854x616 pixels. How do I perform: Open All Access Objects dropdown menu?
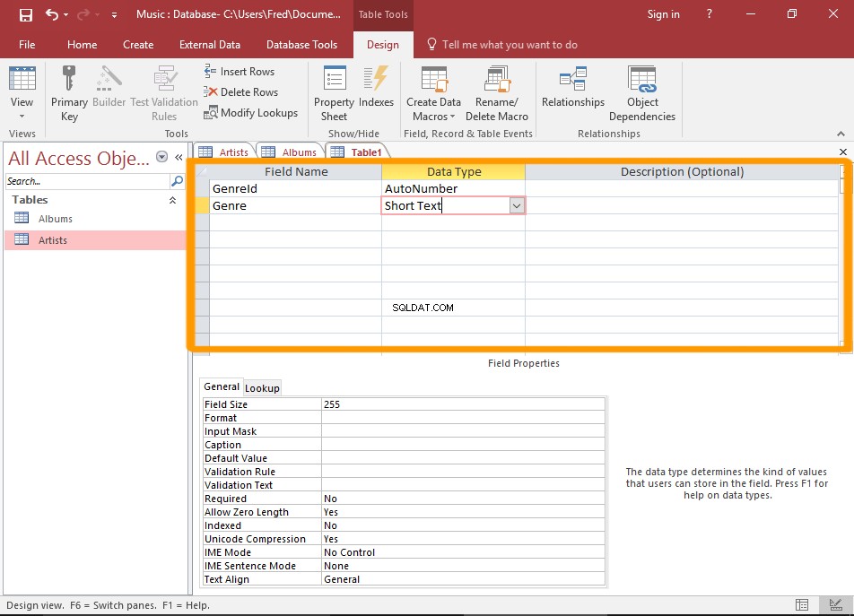(161, 157)
